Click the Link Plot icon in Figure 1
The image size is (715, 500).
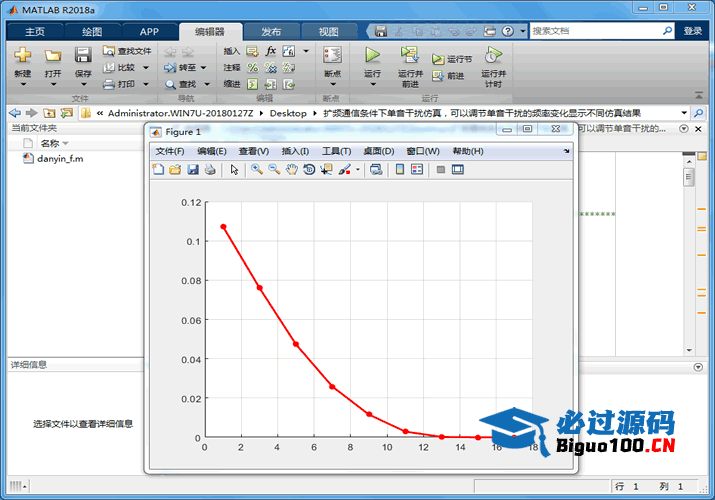(x=376, y=170)
